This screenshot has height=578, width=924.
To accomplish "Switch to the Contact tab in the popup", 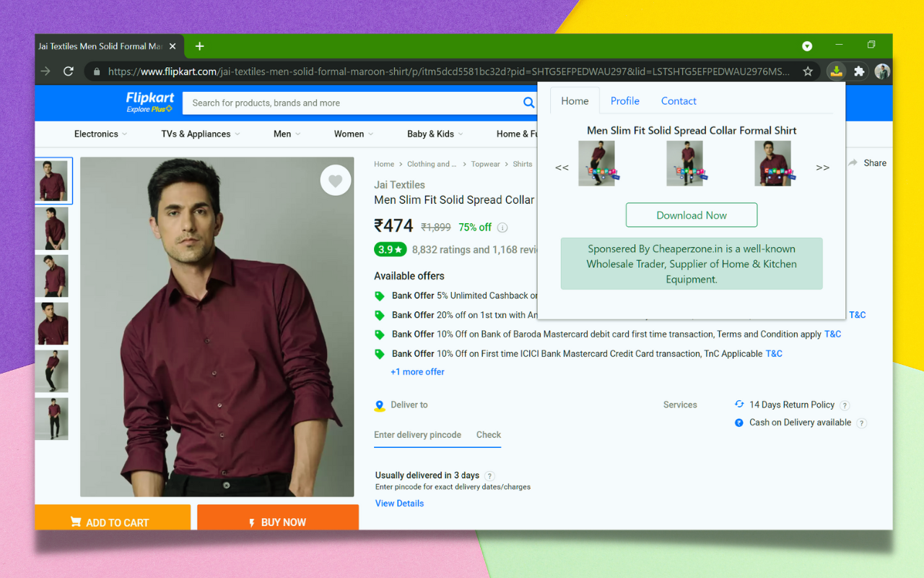I will pos(679,101).
